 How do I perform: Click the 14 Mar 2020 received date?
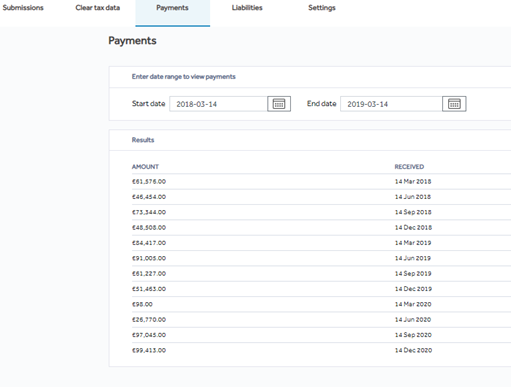tap(413, 304)
